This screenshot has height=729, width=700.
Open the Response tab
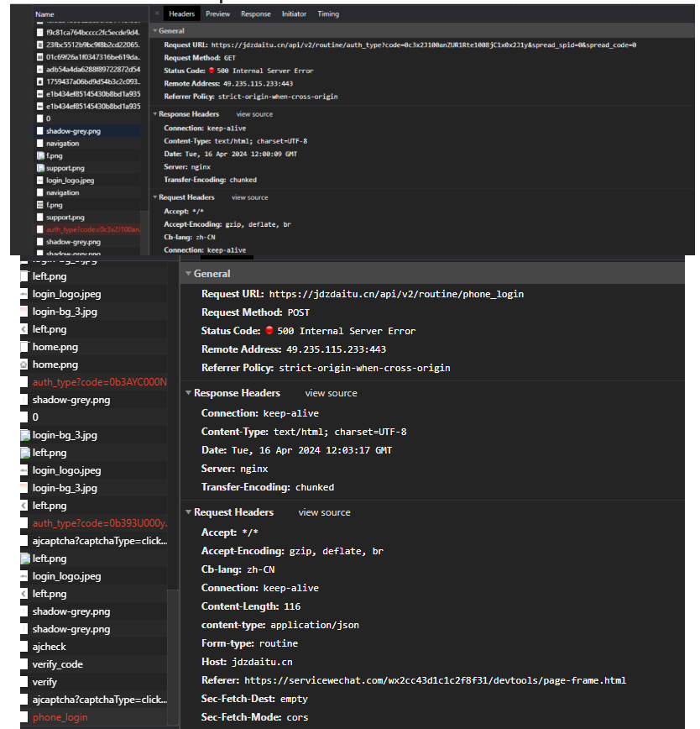click(x=256, y=14)
